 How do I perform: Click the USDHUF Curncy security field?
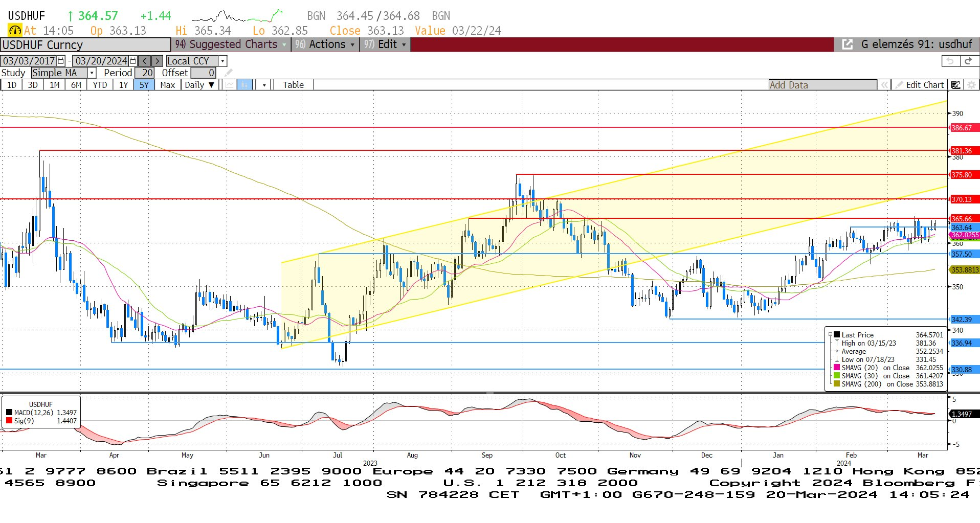pos(85,45)
